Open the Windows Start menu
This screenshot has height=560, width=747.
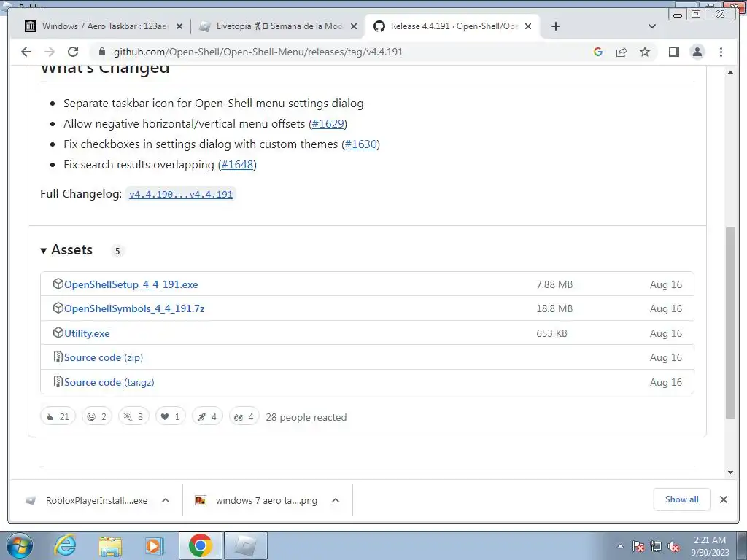(x=20, y=545)
